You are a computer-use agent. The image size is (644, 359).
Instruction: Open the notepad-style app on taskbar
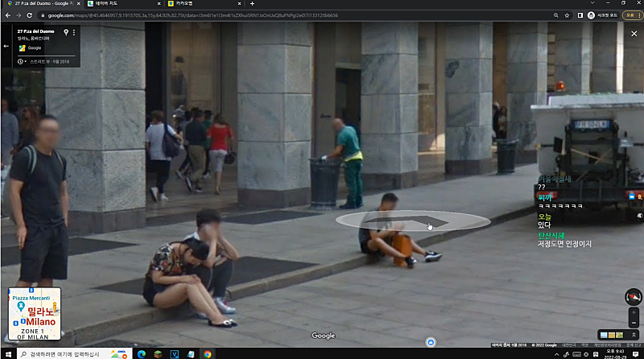[191, 354]
